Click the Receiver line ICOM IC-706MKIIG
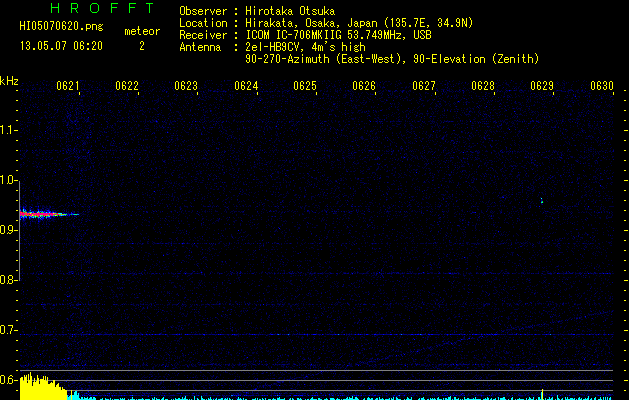The image size is (629, 400). [338, 35]
